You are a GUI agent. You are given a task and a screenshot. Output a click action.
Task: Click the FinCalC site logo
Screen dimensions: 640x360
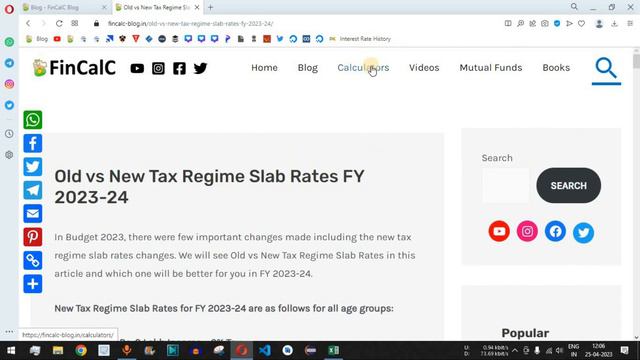[x=74, y=68]
